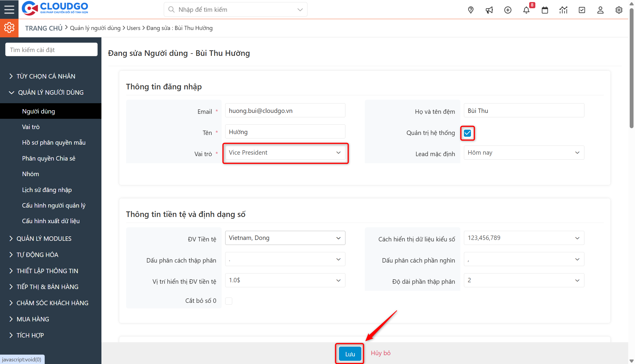The height and width of the screenshot is (364, 635).
Task: Open Vai trò in the sidebar
Action: (x=31, y=127)
